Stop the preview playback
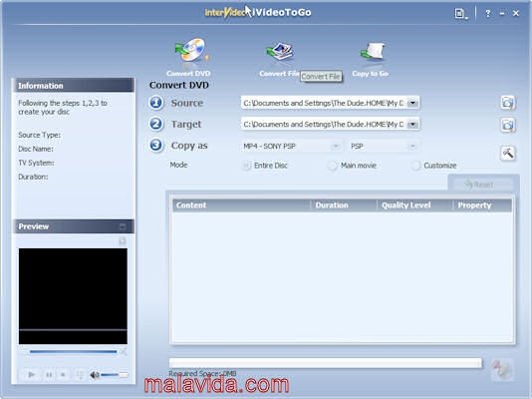 [x=63, y=374]
